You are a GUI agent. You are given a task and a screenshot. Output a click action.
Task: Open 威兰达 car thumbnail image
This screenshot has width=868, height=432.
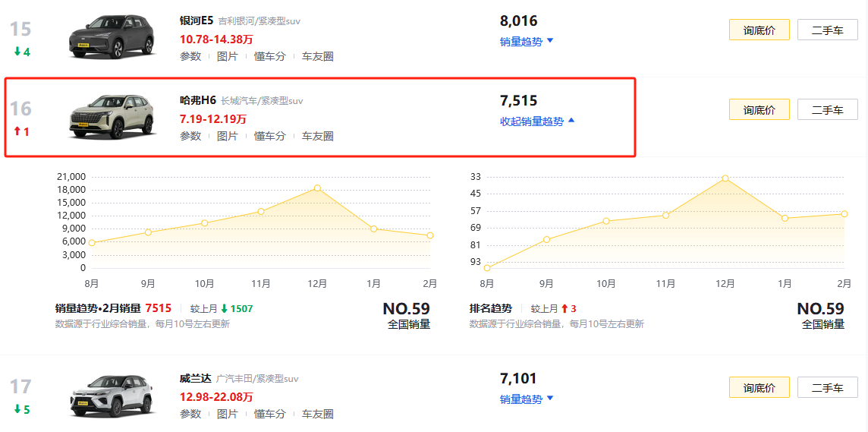(x=112, y=396)
